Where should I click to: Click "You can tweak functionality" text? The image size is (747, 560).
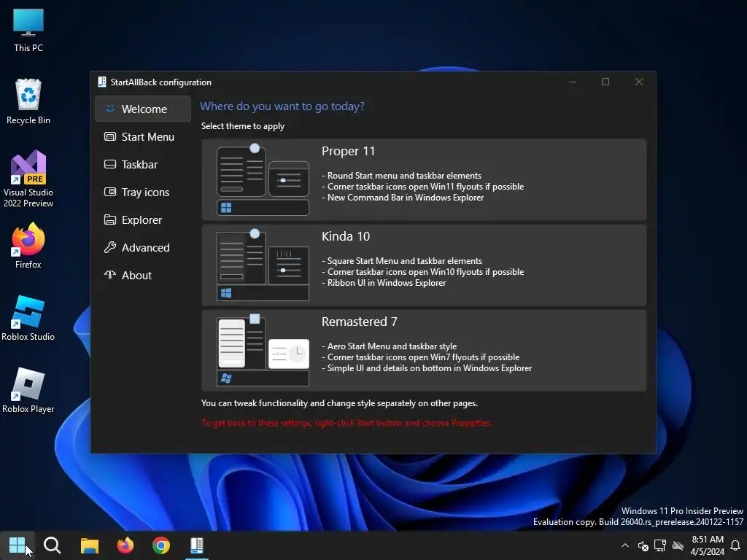[x=339, y=403]
